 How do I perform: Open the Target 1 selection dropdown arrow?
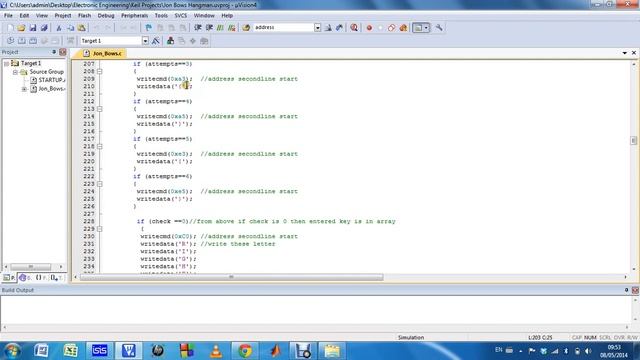click(x=145, y=41)
